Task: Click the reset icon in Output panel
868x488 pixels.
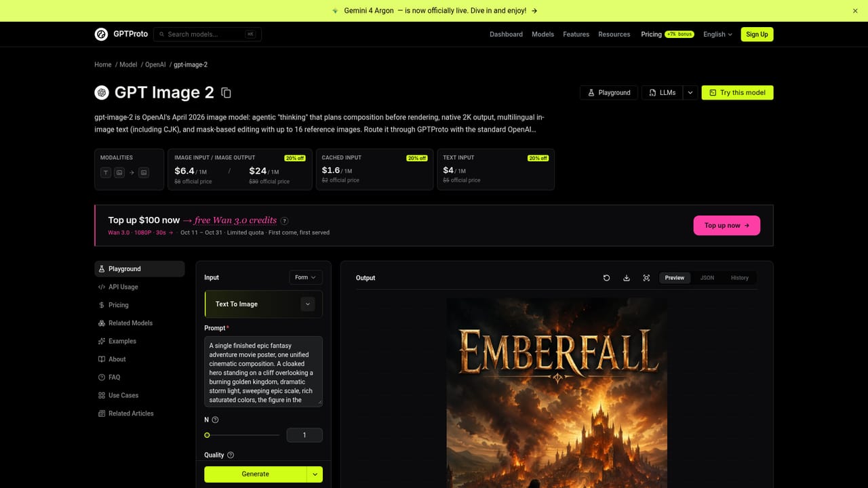Action: click(607, 278)
